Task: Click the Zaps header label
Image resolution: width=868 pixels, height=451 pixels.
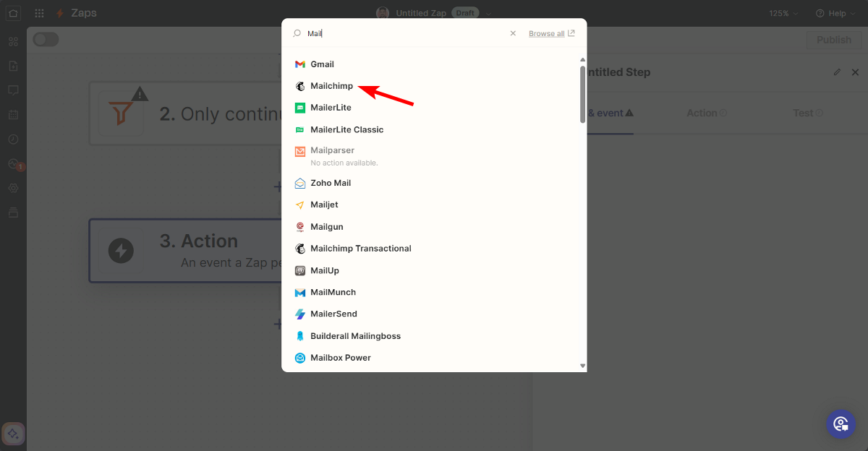Action: (x=84, y=13)
